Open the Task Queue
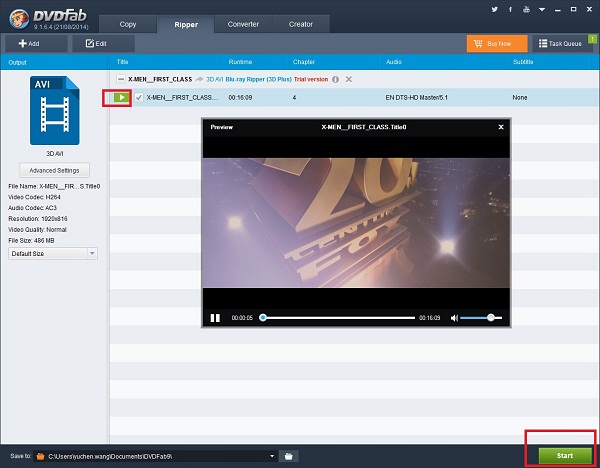Screen dimensions: 600x468 tap(561, 44)
